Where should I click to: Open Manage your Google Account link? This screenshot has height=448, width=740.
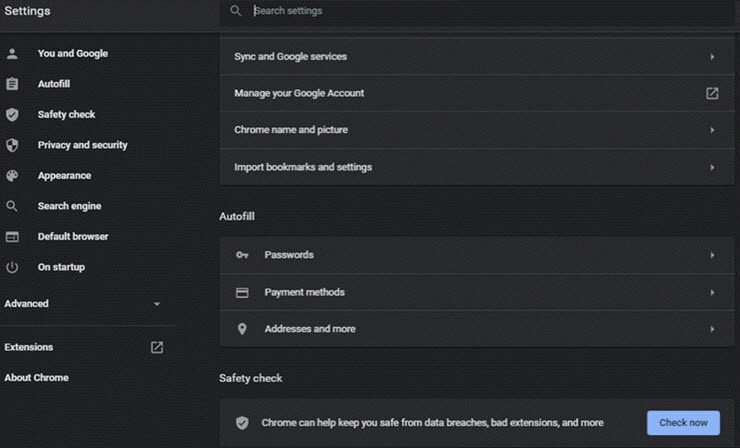712,93
